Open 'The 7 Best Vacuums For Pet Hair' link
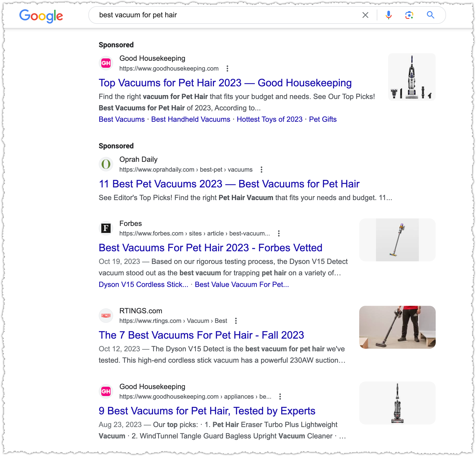Screen dimensions: 476x456 (x=201, y=335)
